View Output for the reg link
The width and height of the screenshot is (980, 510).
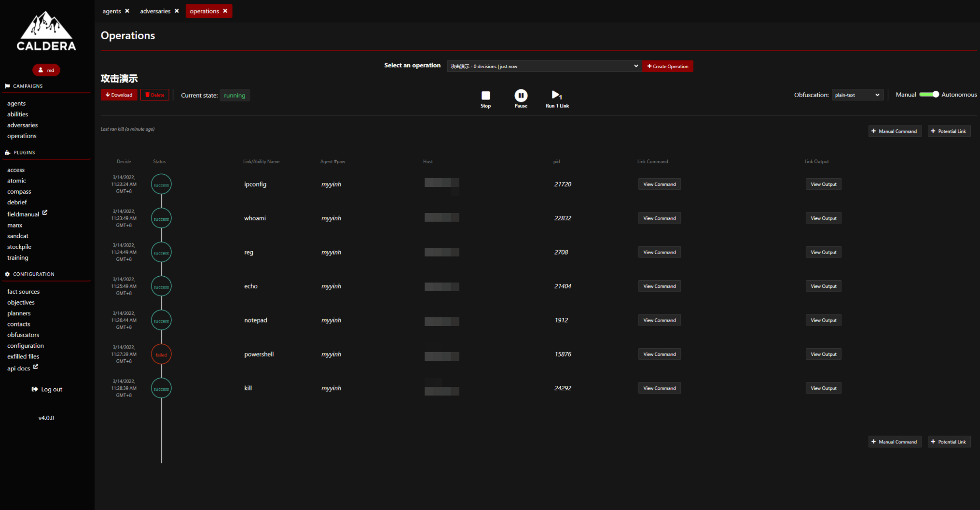pos(823,252)
